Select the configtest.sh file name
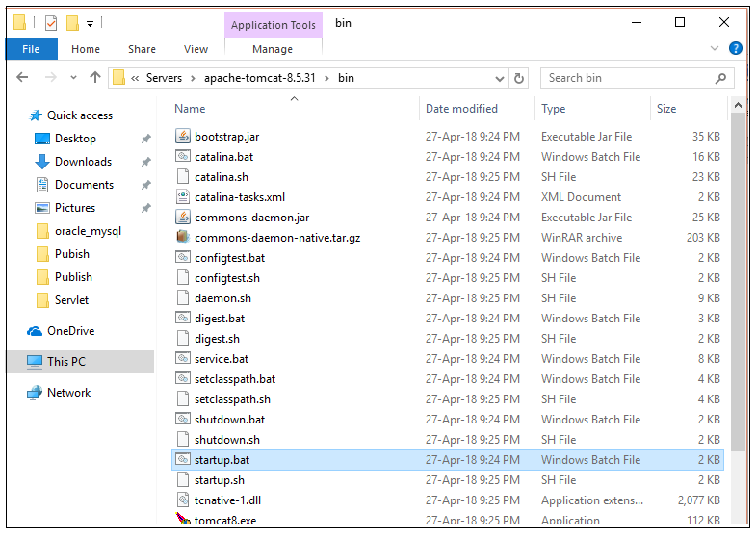Image resolution: width=756 pixels, height=538 pixels. coord(227,278)
